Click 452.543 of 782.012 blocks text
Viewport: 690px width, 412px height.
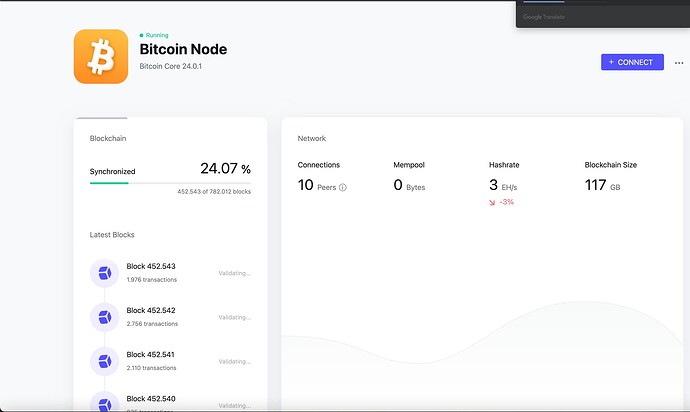[x=214, y=191]
